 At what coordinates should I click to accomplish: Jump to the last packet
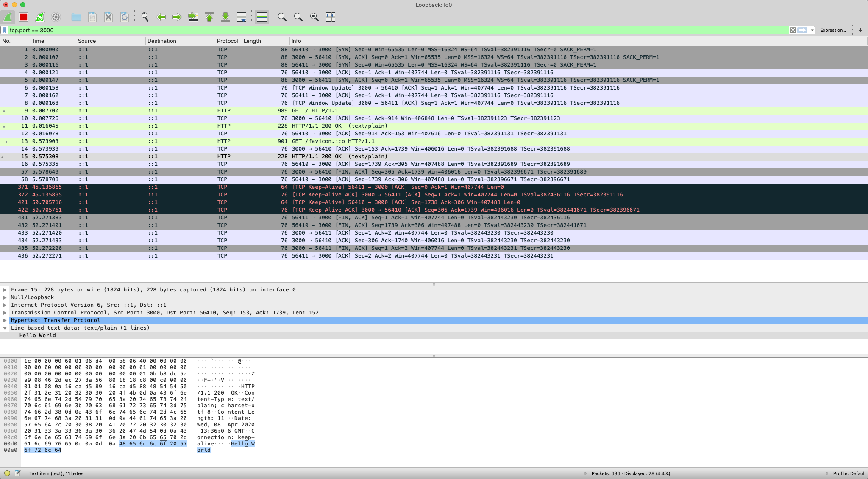[225, 17]
